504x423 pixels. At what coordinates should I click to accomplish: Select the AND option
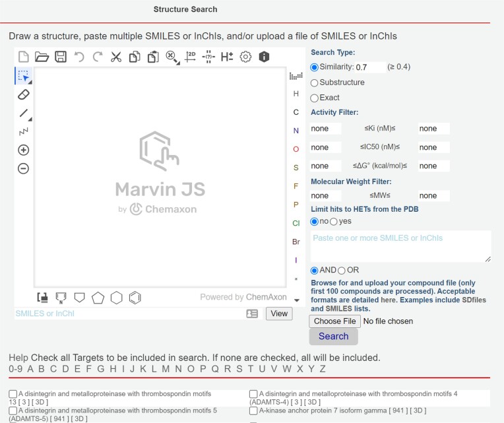[x=315, y=271]
